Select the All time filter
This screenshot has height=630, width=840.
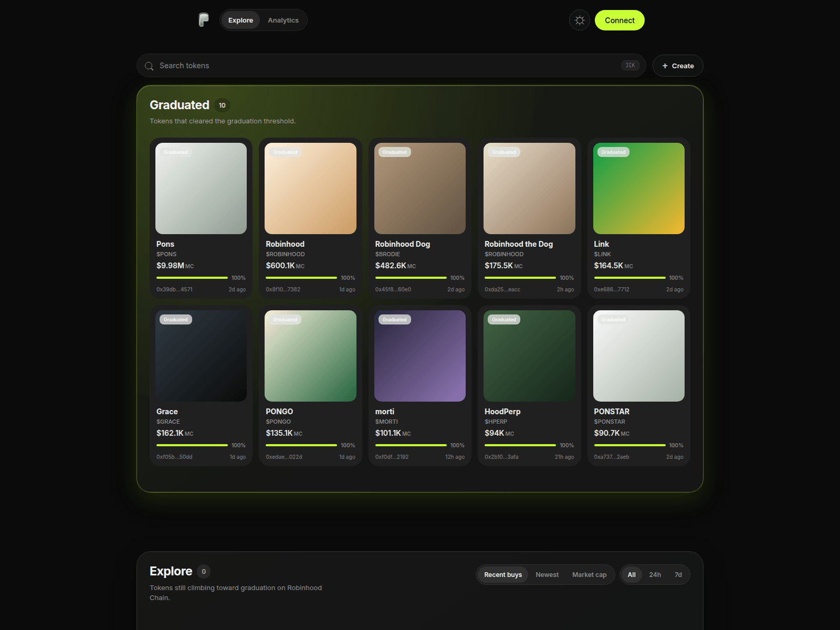632,575
